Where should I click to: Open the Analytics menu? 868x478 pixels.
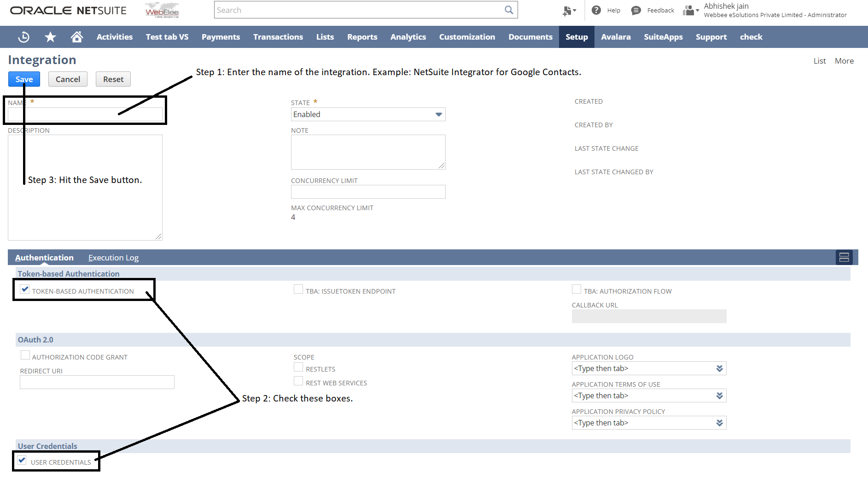pos(408,37)
